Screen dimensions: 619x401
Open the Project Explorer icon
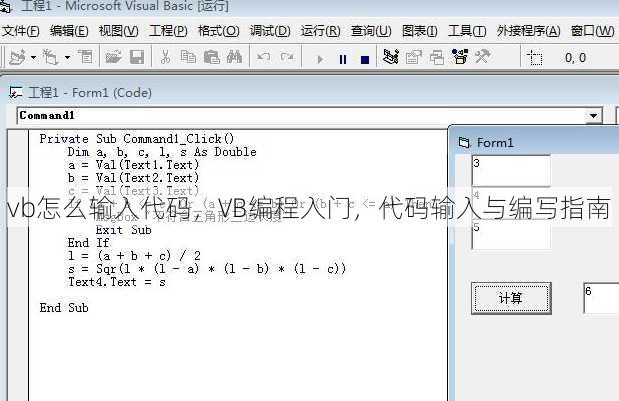coord(391,57)
